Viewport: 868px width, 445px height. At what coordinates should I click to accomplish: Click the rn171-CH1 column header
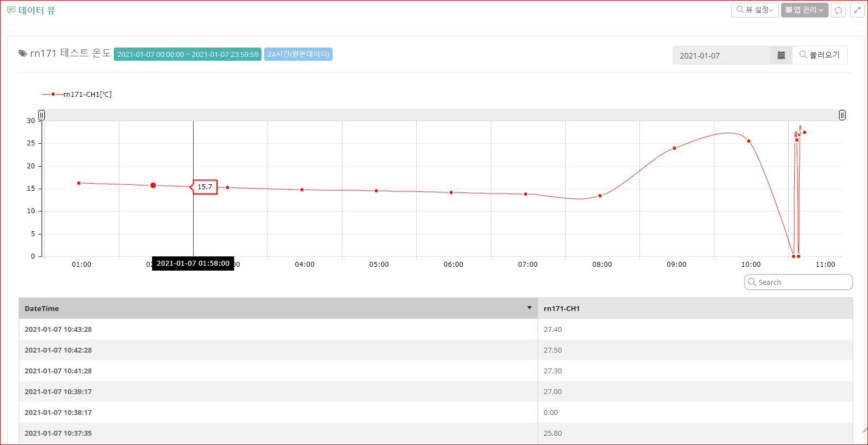pyautogui.click(x=695, y=308)
